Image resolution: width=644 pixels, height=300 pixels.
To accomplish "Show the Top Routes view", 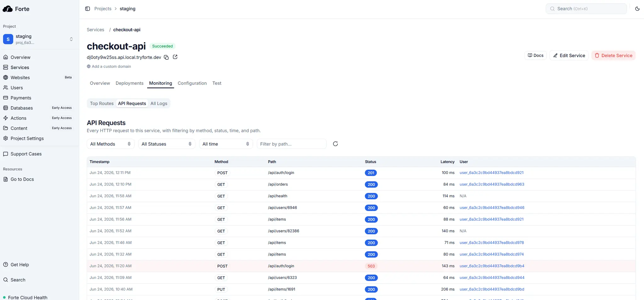I will click(102, 103).
